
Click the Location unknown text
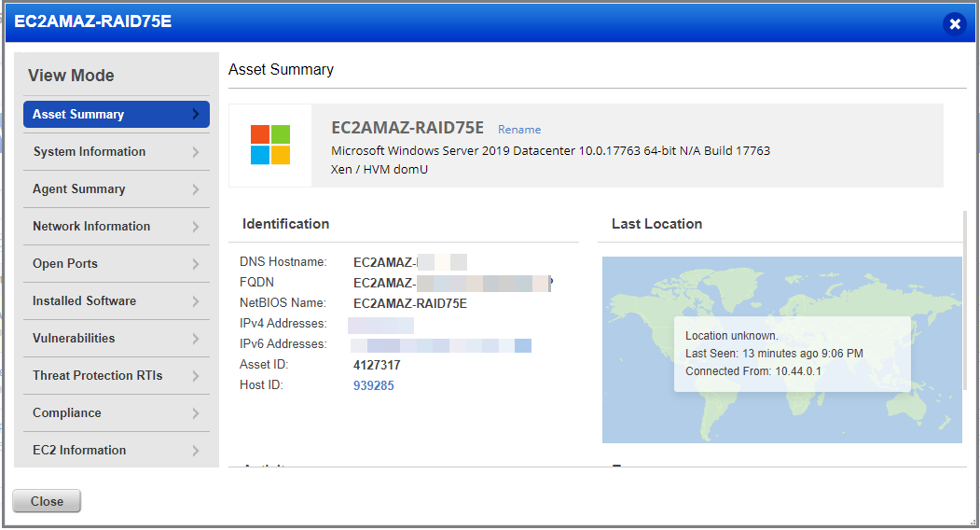(731, 335)
